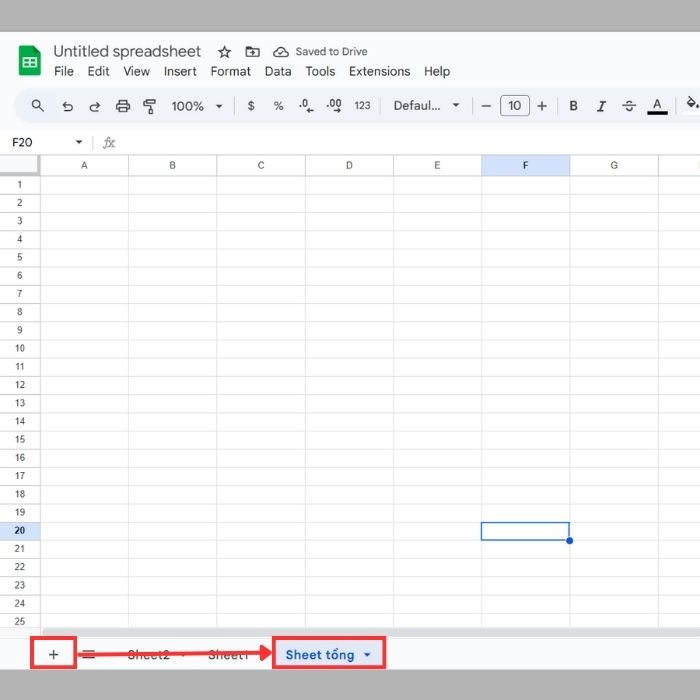Screen dimensions: 700x700
Task: Click the font size 10 field
Action: pyautogui.click(x=515, y=106)
